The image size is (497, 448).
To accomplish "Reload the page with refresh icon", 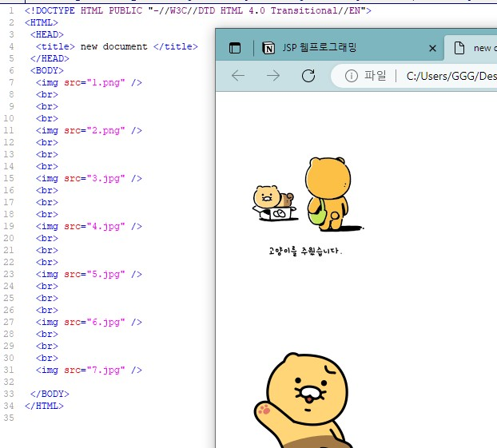I will pos(308,76).
